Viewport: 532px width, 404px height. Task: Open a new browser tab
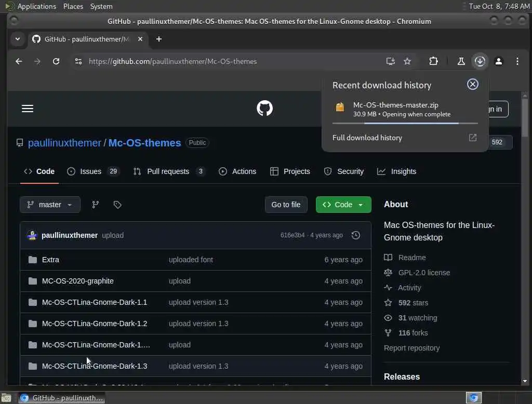159,39
